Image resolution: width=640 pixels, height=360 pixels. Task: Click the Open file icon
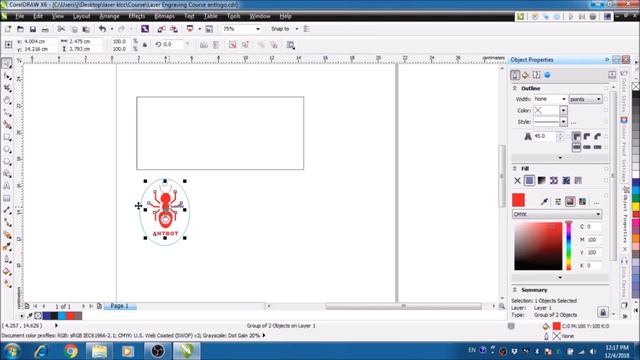[x=20, y=29]
